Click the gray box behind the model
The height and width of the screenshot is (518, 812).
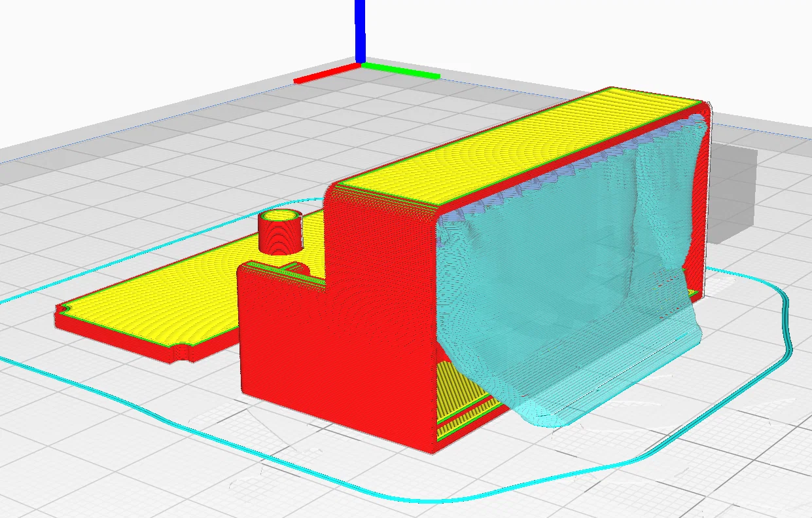tap(734, 195)
